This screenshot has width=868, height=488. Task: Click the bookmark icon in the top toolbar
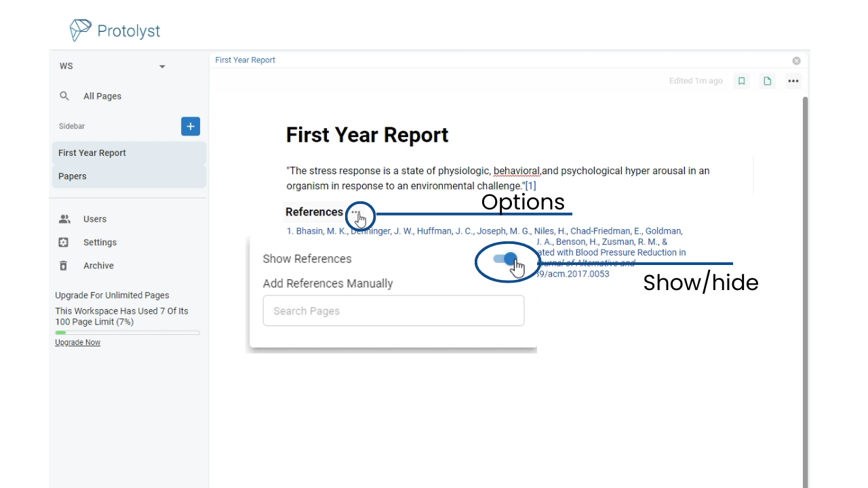pyautogui.click(x=741, y=81)
